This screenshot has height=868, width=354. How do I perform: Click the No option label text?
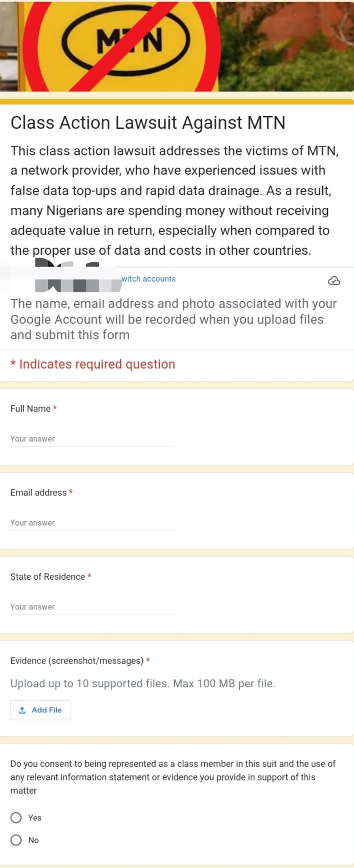(33, 840)
